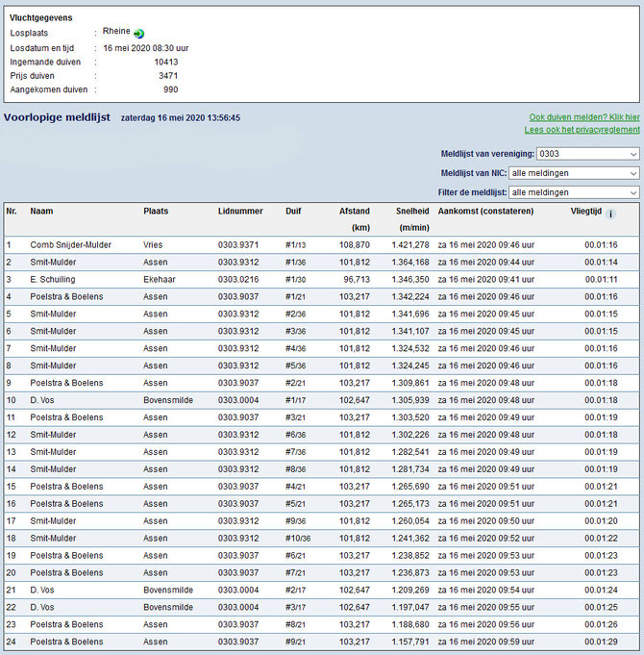Click speed value '1.305,939'
644x655 pixels.
point(410,400)
